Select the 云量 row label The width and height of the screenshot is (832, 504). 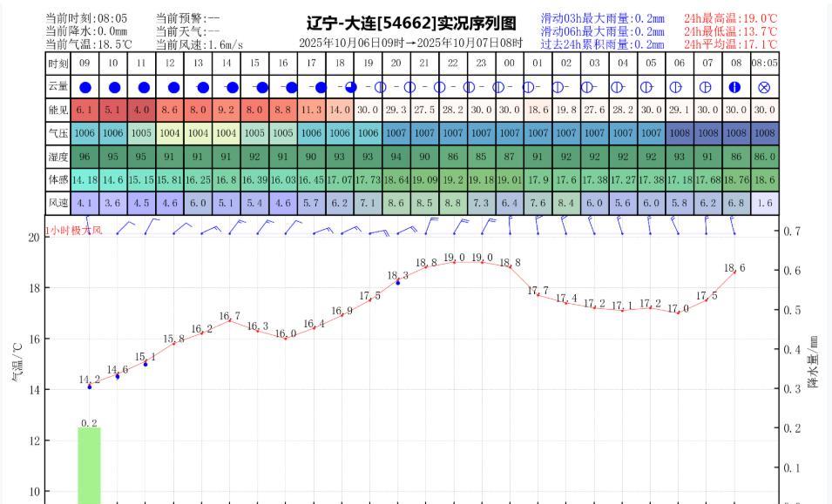pos(57,86)
